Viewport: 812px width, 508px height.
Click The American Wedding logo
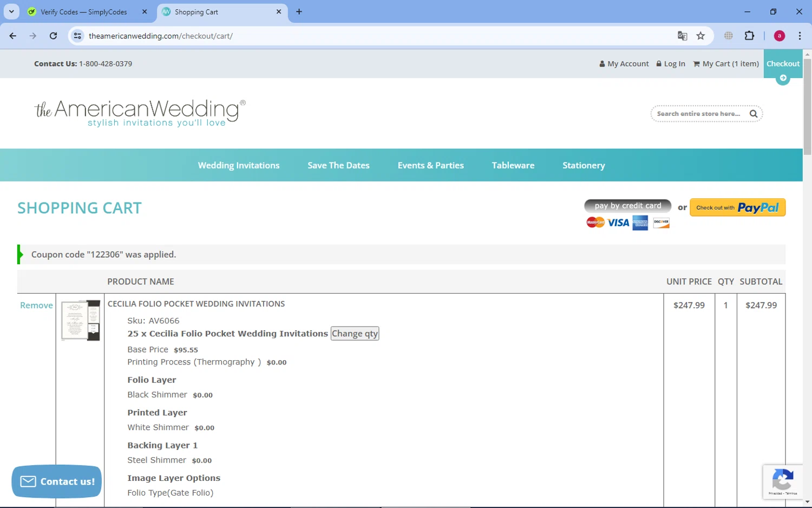tap(140, 113)
